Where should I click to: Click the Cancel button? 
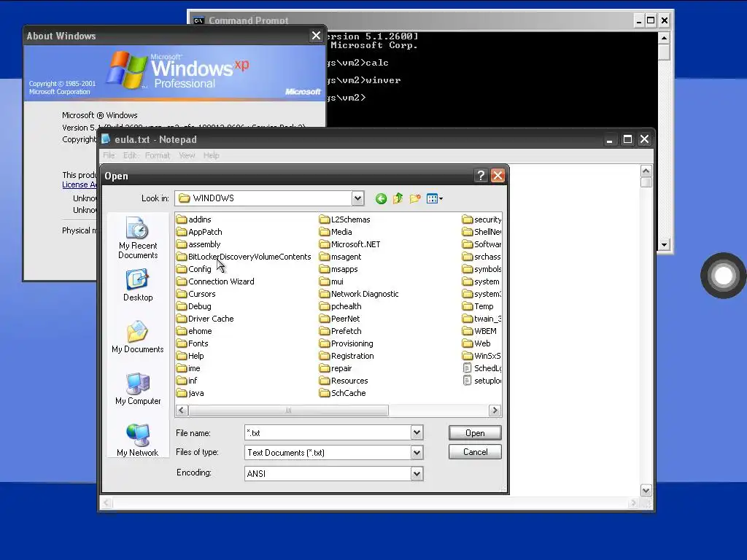click(475, 452)
